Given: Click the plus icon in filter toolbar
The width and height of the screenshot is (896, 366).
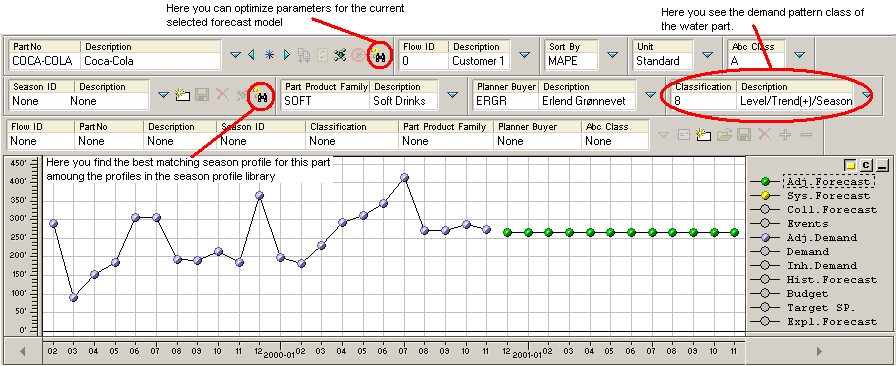Looking at the screenshot, I should [785, 135].
